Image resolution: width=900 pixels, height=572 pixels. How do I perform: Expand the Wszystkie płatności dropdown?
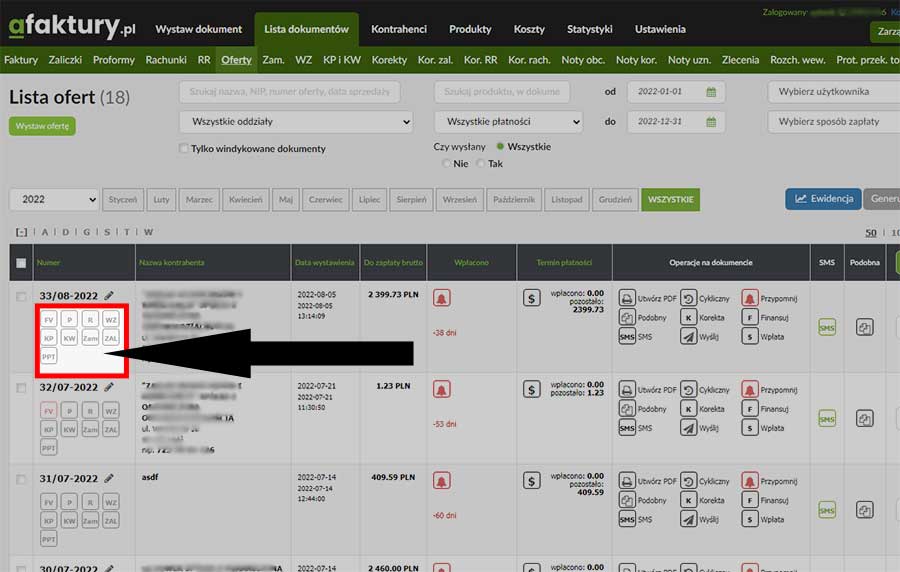[508, 122]
